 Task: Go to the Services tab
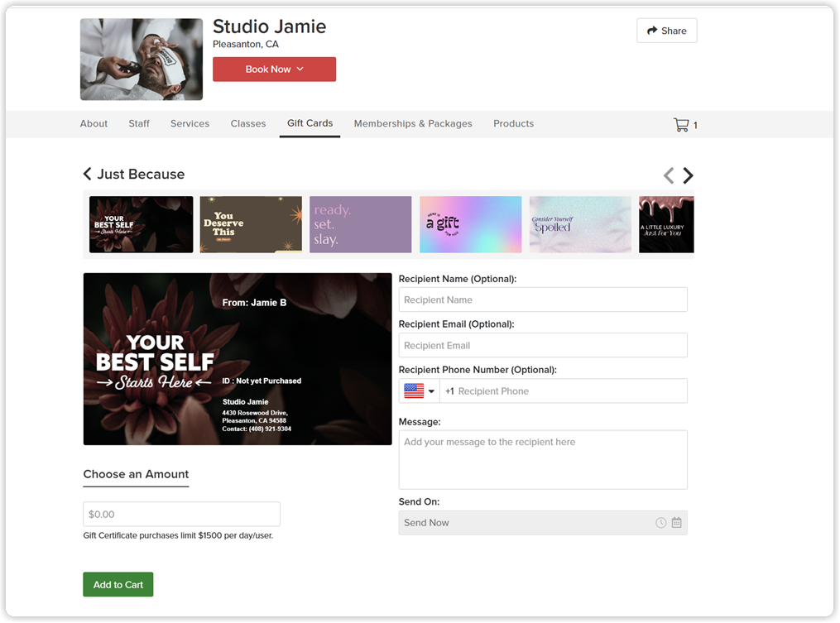tap(190, 124)
